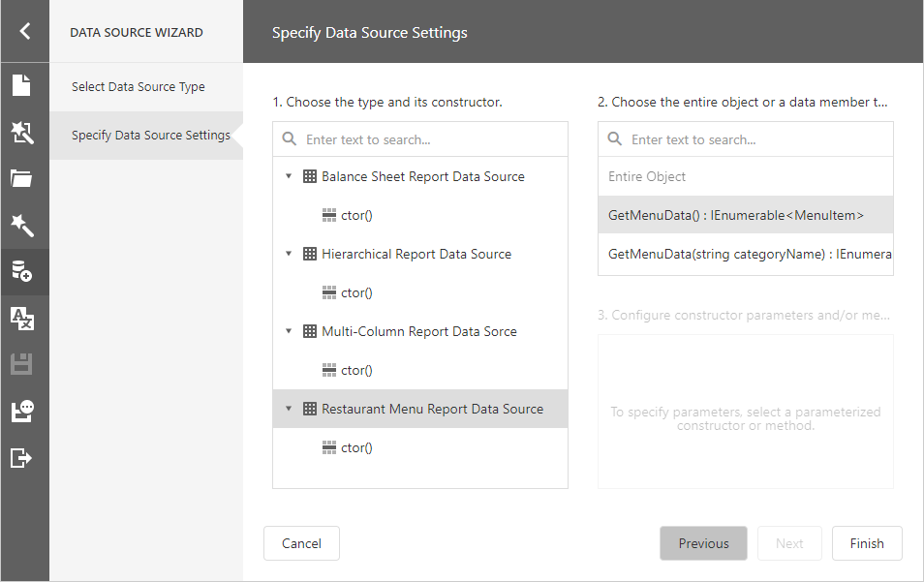Click the Open folder icon
This screenshot has width=924, height=582.
pyautogui.click(x=21, y=178)
